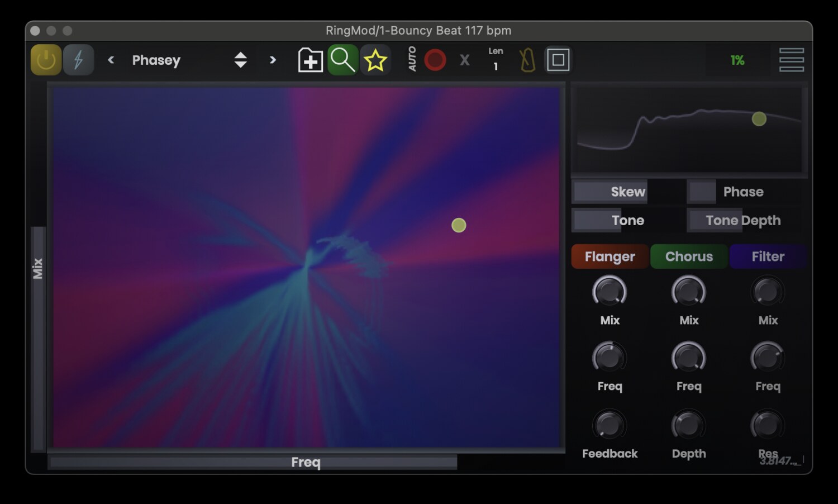This screenshot has height=504, width=838.
Task: Mark preset as favorite with star
Action: (375, 60)
